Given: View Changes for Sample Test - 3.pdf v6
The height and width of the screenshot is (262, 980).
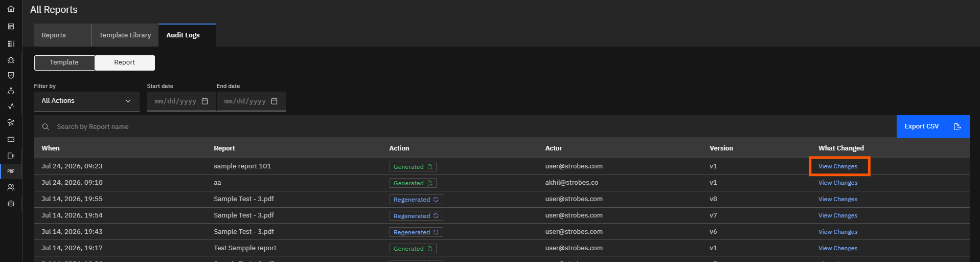Looking at the screenshot, I should tap(838, 232).
